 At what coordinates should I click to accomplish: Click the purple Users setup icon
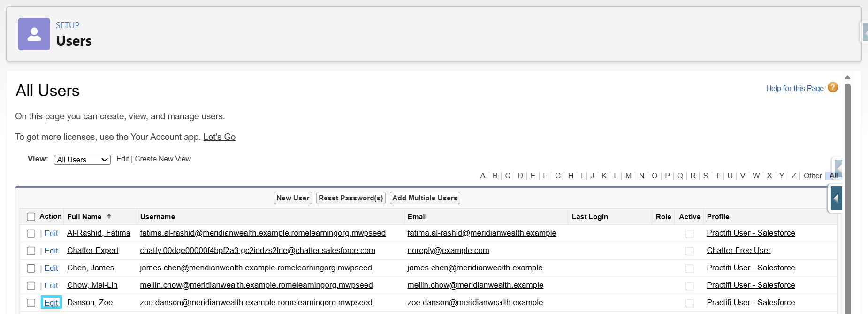click(34, 34)
